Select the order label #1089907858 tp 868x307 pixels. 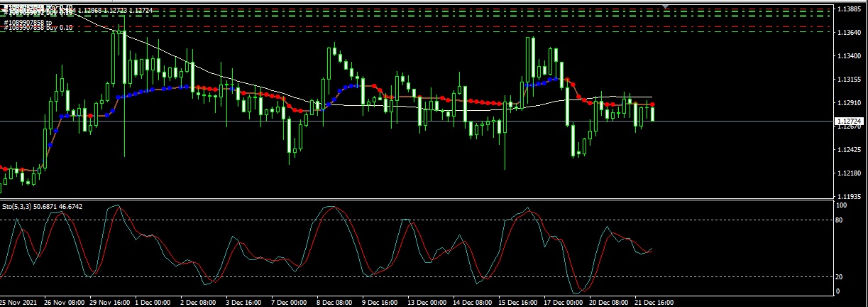(x=28, y=23)
